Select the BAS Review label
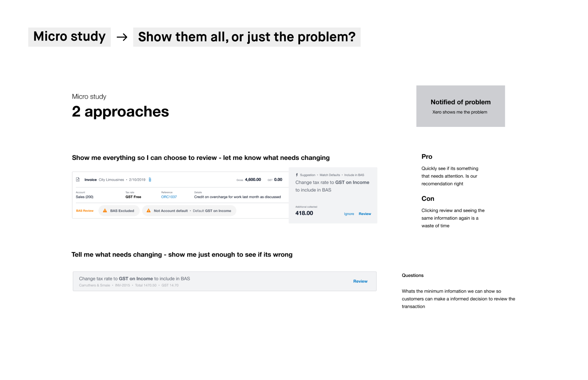Screen dimensions: 588x380 click(x=85, y=211)
